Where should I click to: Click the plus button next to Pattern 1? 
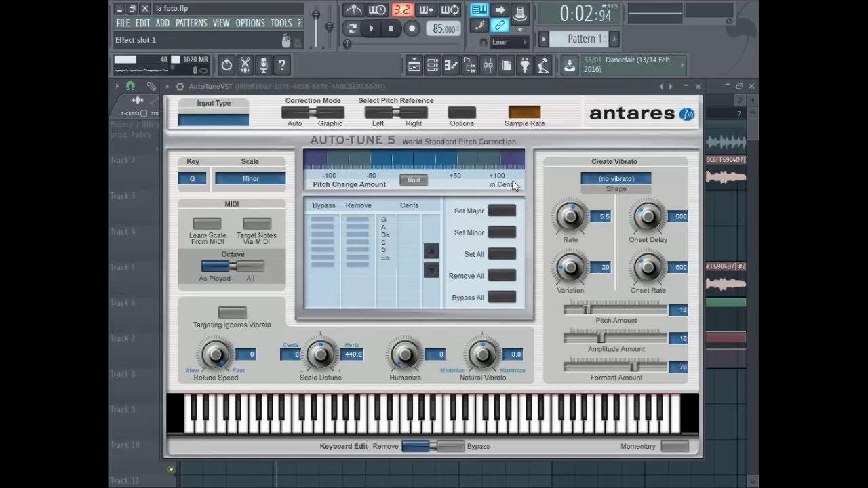[614, 39]
